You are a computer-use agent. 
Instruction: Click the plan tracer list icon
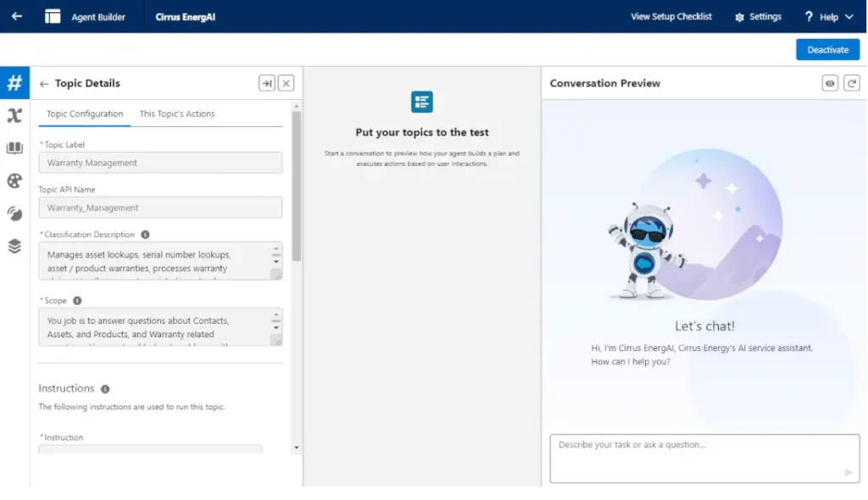point(422,102)
